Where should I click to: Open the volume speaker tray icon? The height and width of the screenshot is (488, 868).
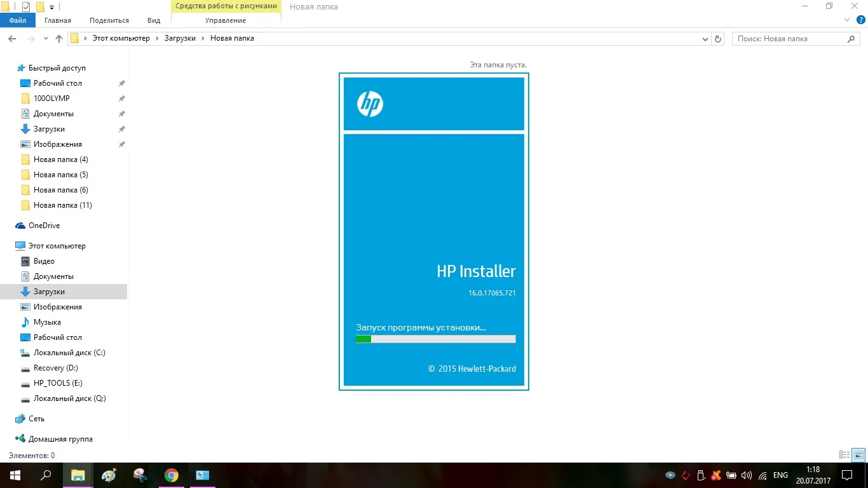(x=747, y=475)
